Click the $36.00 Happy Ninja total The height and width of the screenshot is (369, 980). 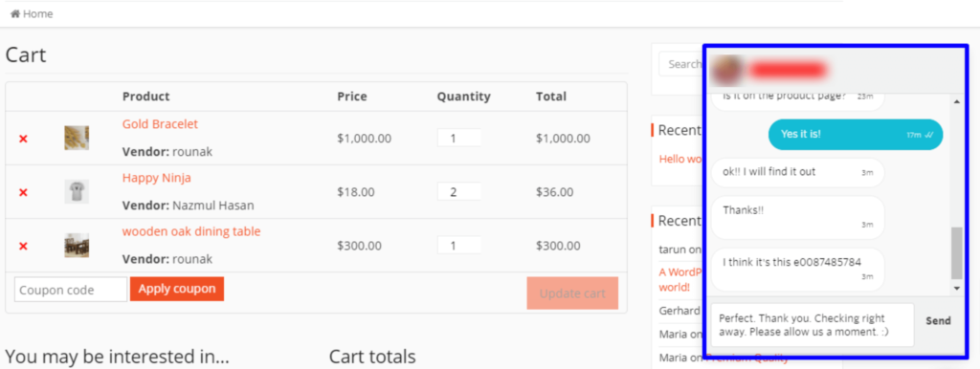pos(554,192)
